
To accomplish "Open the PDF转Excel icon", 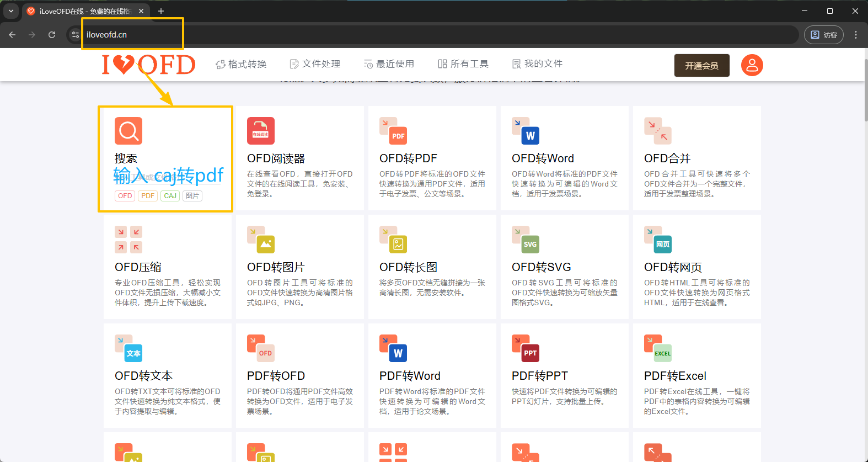I will pyautogui.click(x=658, y=348).
